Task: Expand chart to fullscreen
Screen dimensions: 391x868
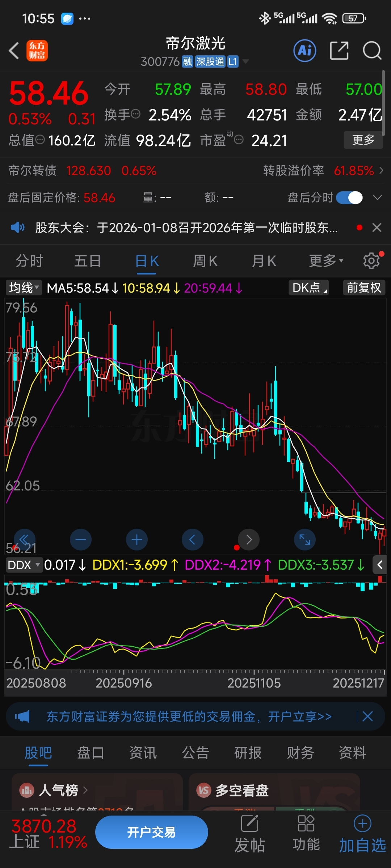Action: [x=304, y=540]
